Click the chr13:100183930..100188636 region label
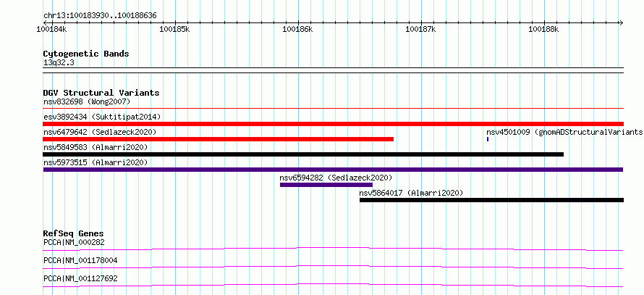This screenshot has height=295, width=644. [x=100, y=16]
